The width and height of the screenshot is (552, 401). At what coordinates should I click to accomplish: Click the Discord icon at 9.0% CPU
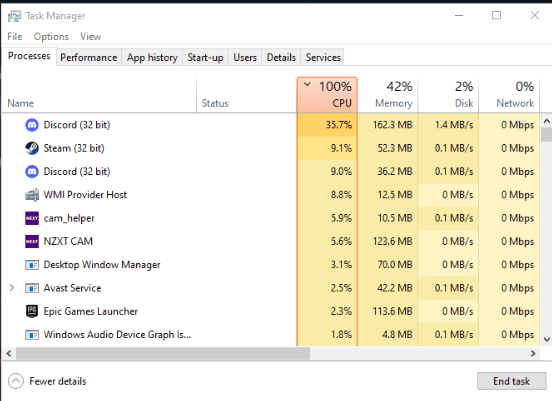pos(32,171)
